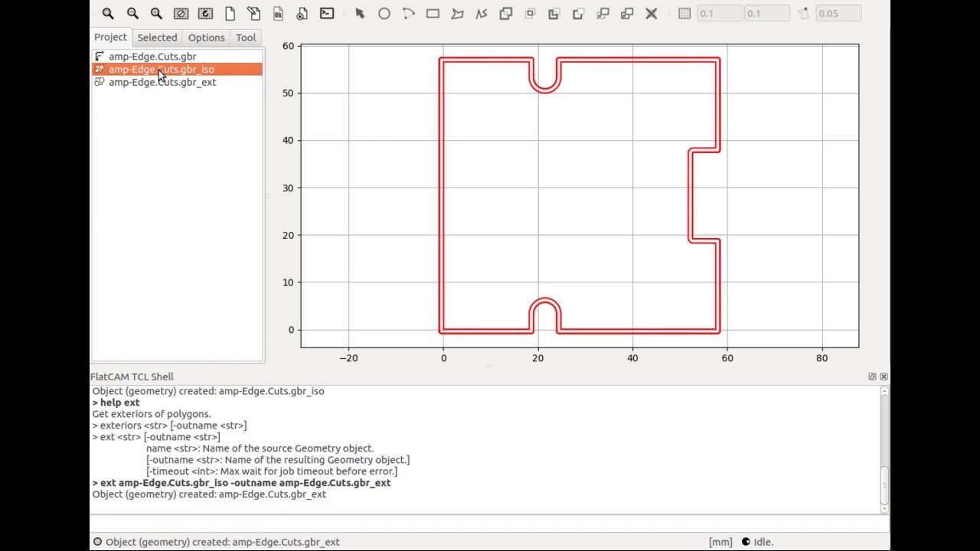This screenshot has height=551, width=980.
Task: Close the FlatCAM TCL Shell panel
Action: pos(884,377)
